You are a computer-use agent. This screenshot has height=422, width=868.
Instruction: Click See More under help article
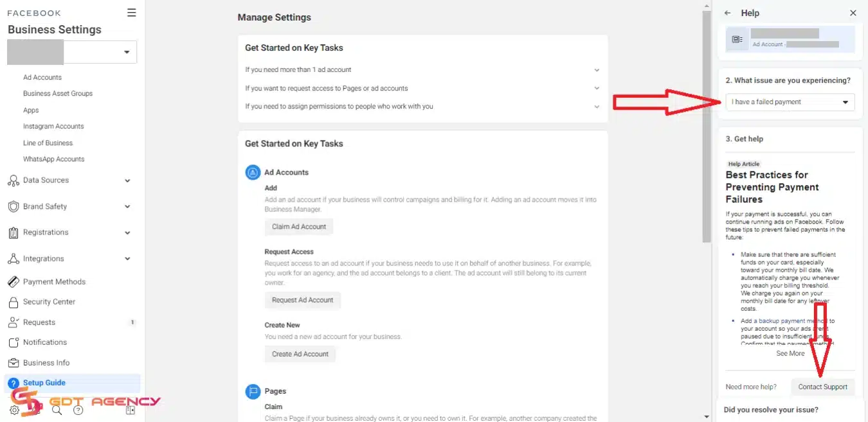tap(790, 353)
